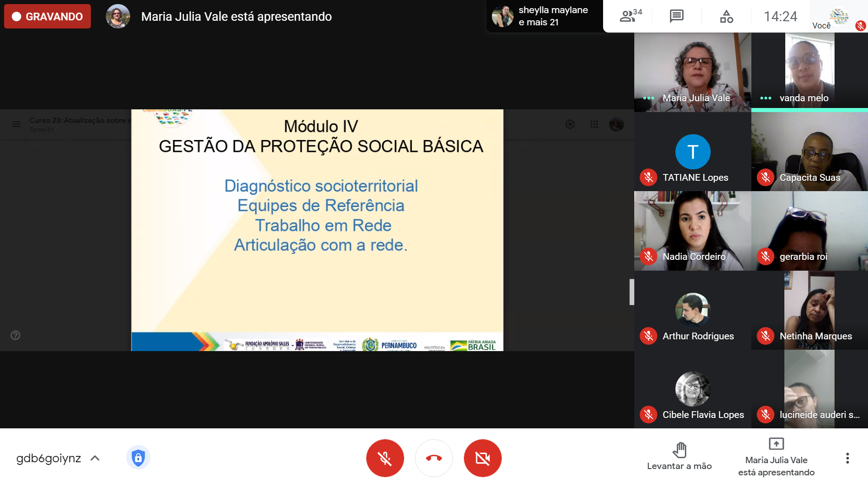This screenshot has width=868, height=488.
Task: Open the three-dot more options menu
Action: 847,458
